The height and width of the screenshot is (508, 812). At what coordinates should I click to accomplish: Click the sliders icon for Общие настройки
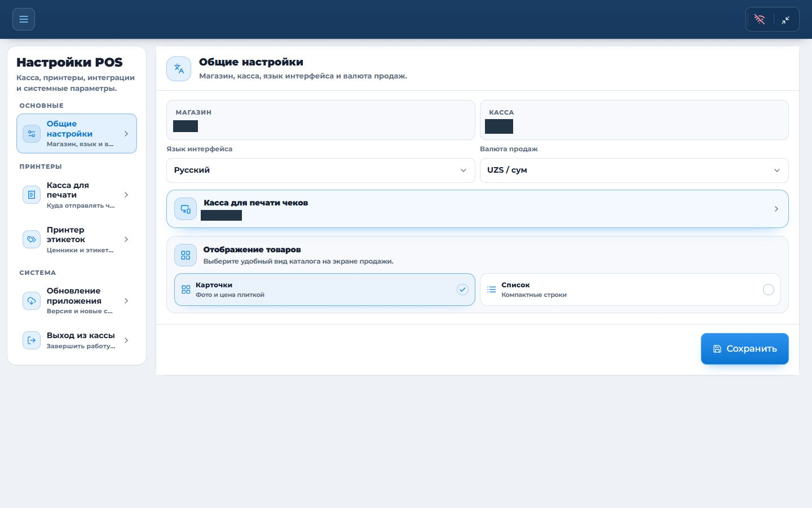click(x=32, y=134)
